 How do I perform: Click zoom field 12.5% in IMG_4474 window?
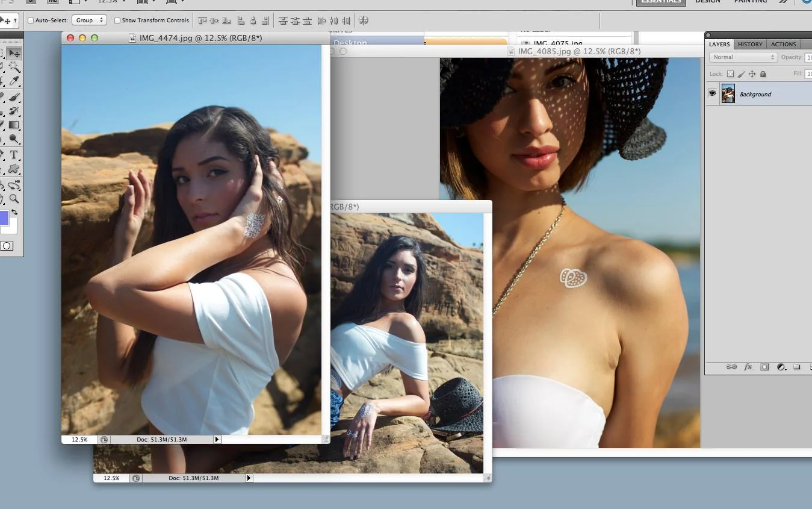click(x=79, y=440)
